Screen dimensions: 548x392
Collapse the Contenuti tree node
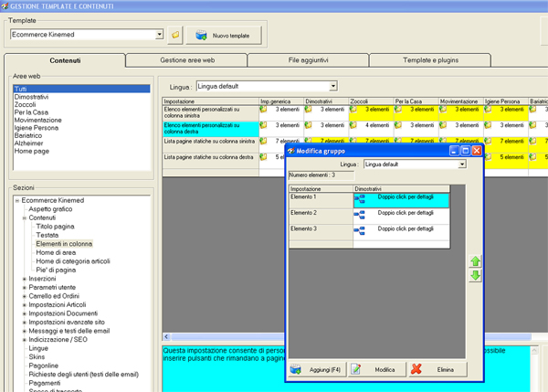(x=25, y=217)
